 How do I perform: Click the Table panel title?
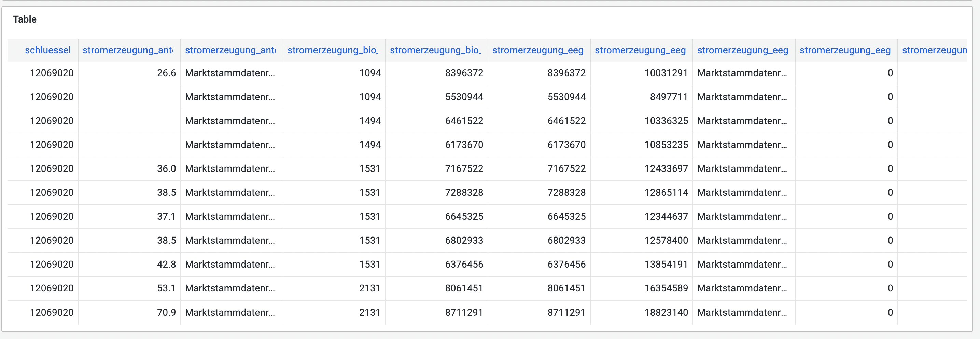[25, 19]
